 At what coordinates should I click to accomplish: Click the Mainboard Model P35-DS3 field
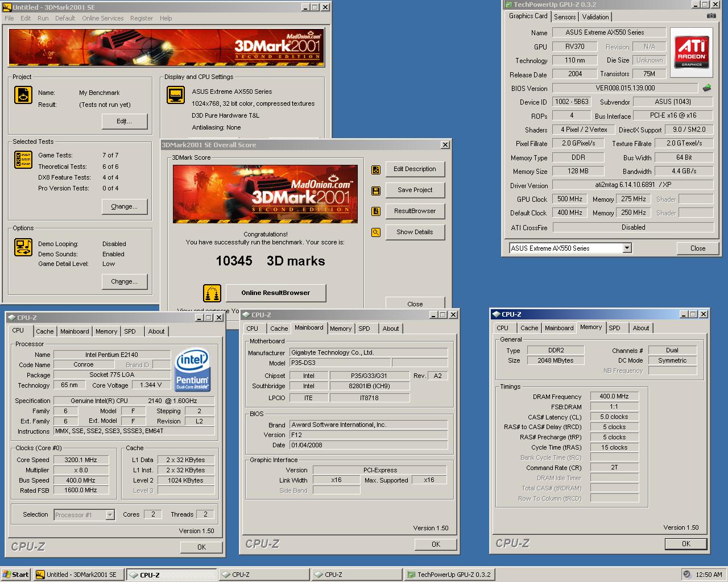pos(340,363)
